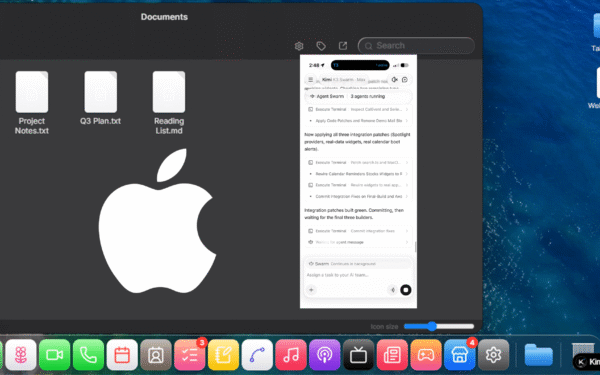
Task: Open the Music app in Dock
Action: pos(291,355)
